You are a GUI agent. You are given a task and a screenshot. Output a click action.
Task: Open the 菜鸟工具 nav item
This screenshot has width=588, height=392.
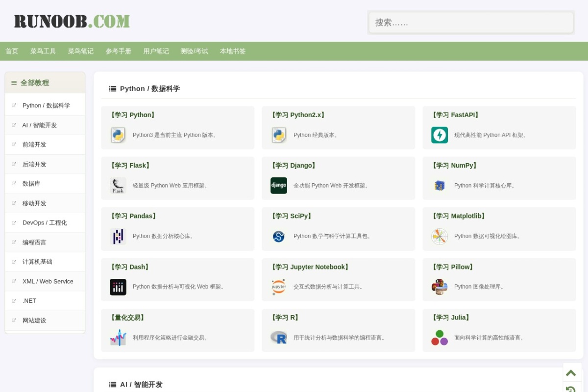click(43, 51)
